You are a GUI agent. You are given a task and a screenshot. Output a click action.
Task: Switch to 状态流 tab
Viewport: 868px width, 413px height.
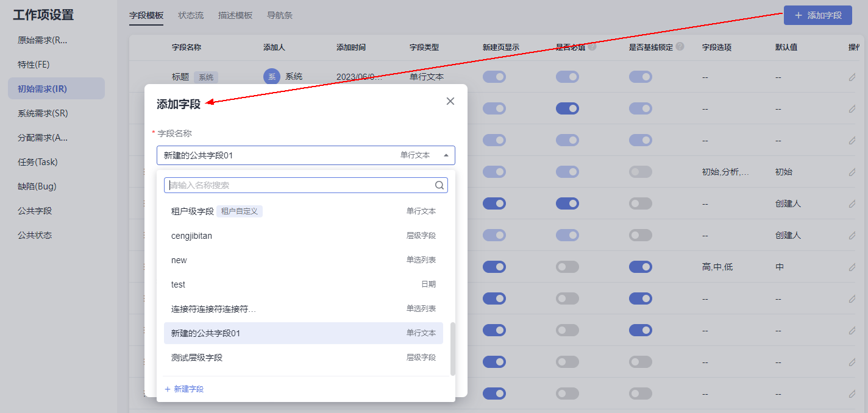(x=191, y=15)
